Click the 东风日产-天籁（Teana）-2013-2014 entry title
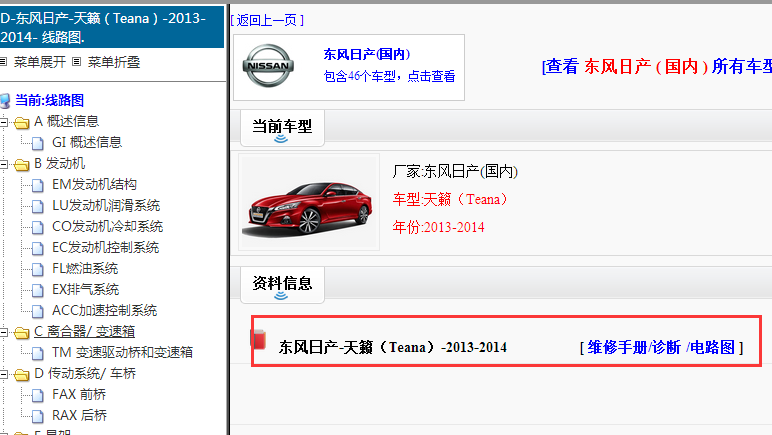772x435 pixels. (392, 347)
